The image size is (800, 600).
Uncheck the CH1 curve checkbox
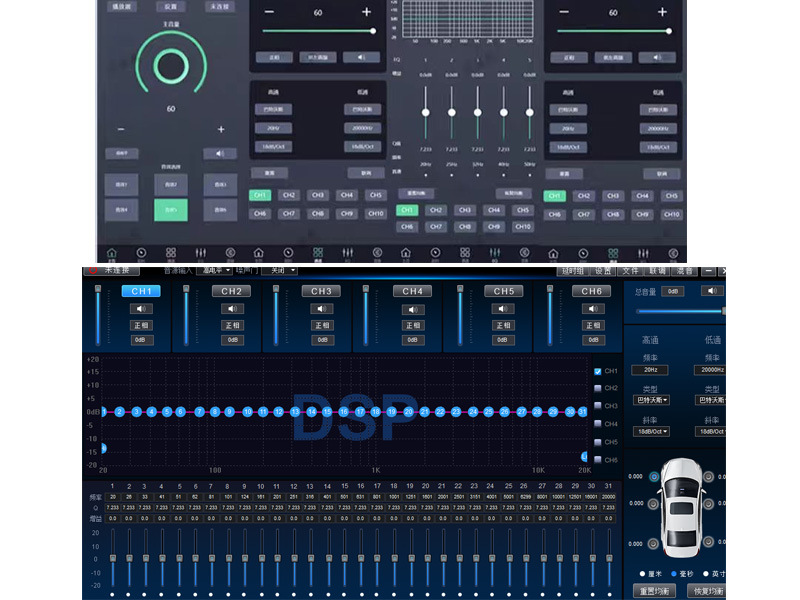point(597,371)
